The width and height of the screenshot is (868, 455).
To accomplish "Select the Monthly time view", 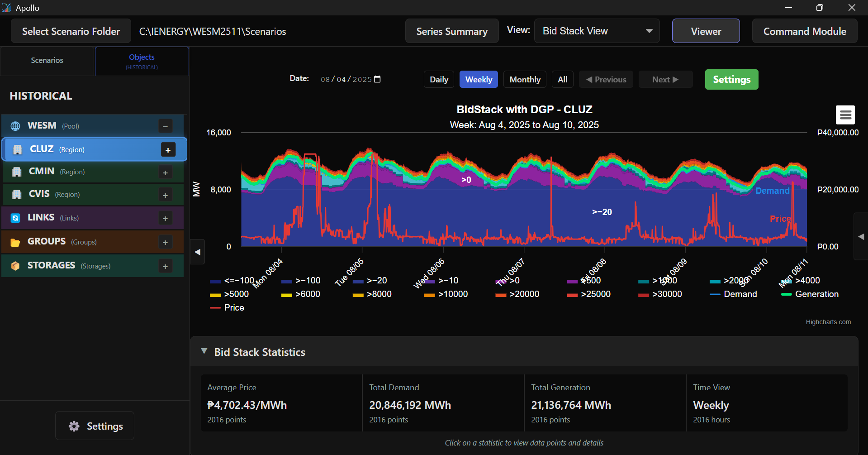I will pyautogui.click(x=525, y=80).
